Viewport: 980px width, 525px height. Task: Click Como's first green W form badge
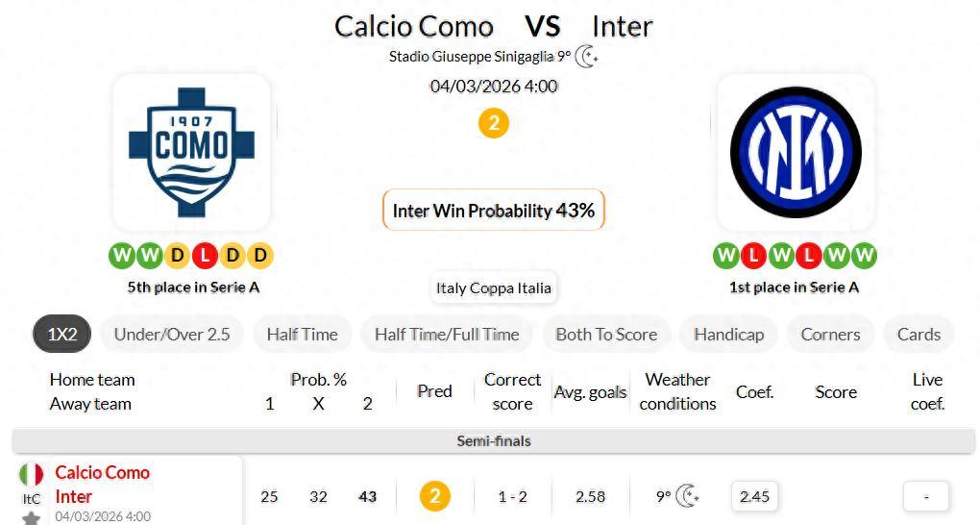point(121,256)
